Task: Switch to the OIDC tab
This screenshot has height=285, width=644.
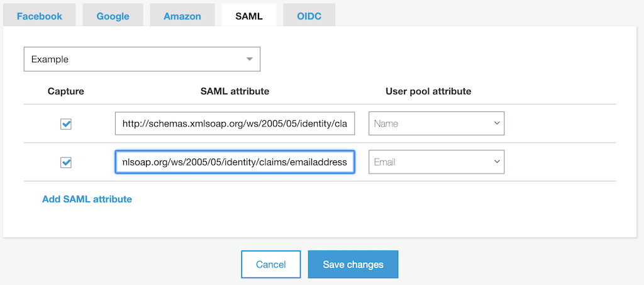Action: [x=309, y=16]
